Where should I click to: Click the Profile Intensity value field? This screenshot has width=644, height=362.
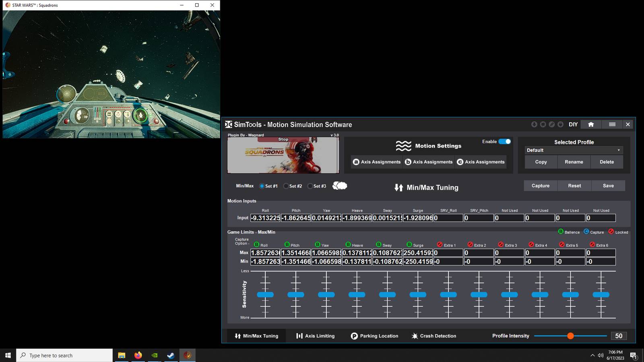click(619, 336)
